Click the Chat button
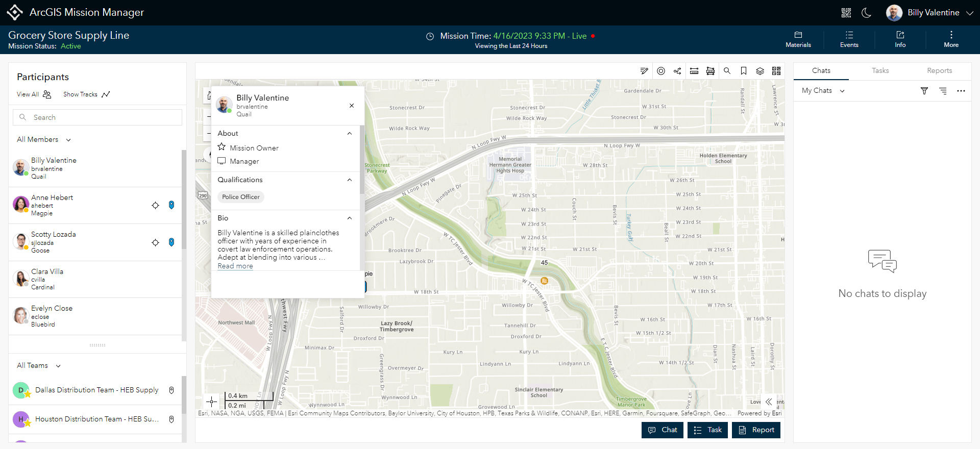This screenshot has height=449, width=980. (x=663, y=430)
